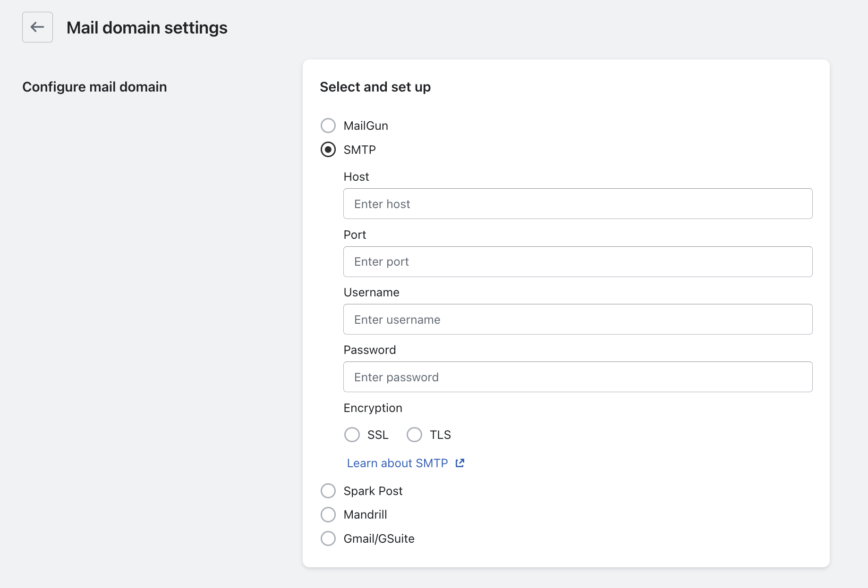Click the Mandrill label text
Screen dimensions: 868x588
click(365, 514)
